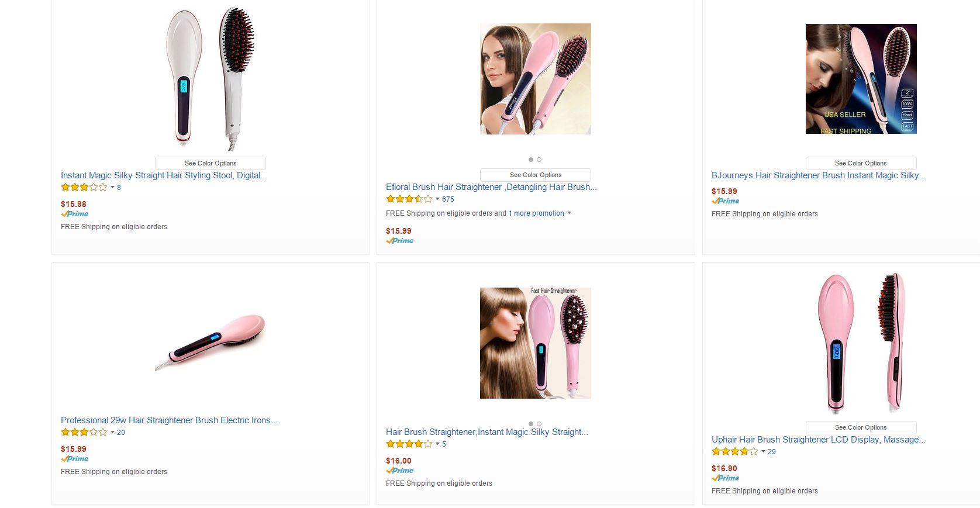The height and width of the screenshot is (508, 980).
Task: Click the star rating for the Professional 29w straightener
Action: point(84,433)
